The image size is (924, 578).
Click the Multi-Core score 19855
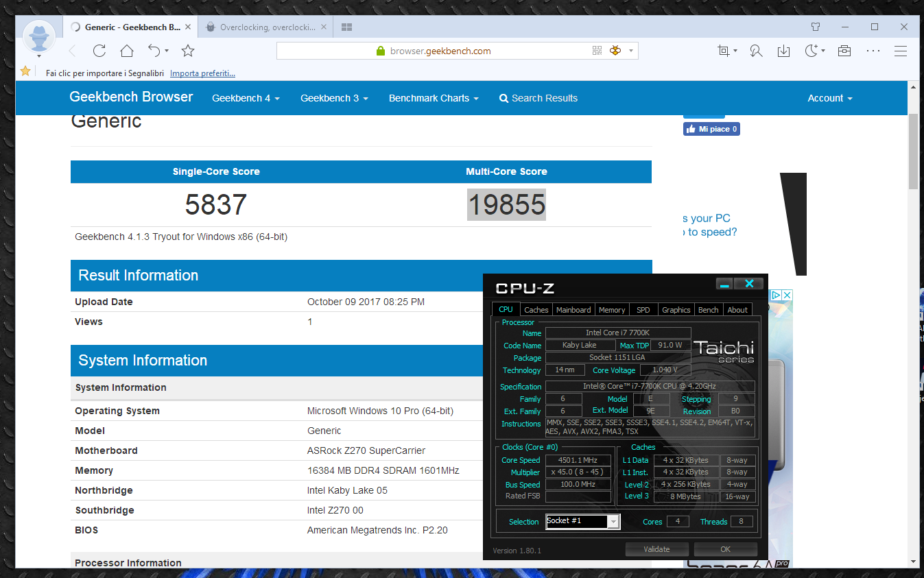pos(506,204)
